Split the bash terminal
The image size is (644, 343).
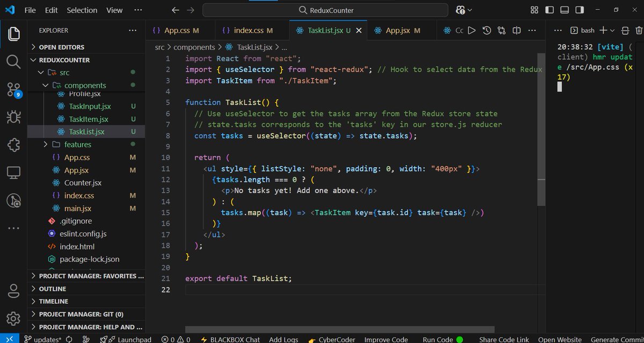point(625,31)
